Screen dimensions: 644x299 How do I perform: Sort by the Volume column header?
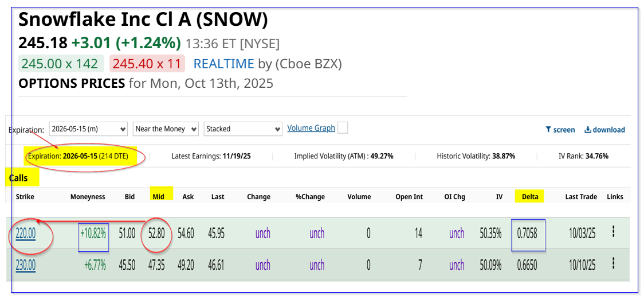click(x=359, y=197)
